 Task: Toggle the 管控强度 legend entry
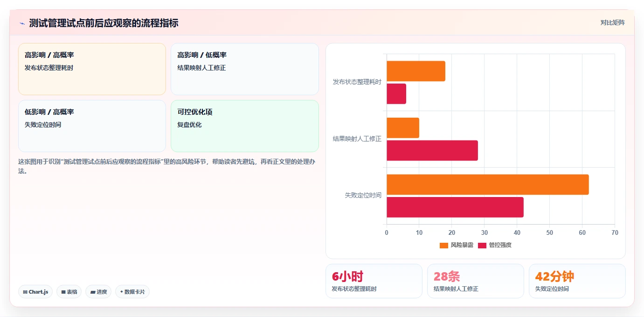point(495,245)
